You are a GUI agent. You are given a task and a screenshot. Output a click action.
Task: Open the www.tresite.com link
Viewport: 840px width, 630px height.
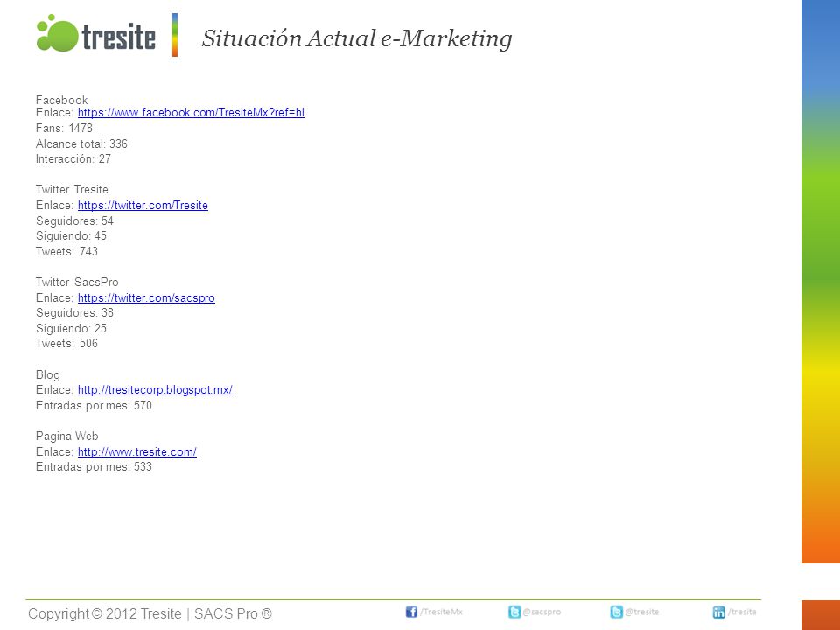(x=137, y=451)
